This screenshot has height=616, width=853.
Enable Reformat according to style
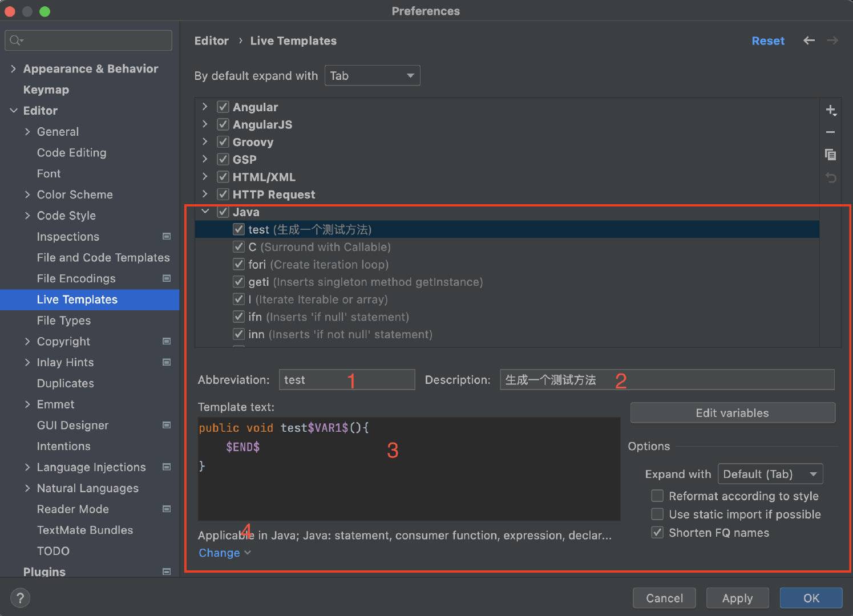coord(657,496)
